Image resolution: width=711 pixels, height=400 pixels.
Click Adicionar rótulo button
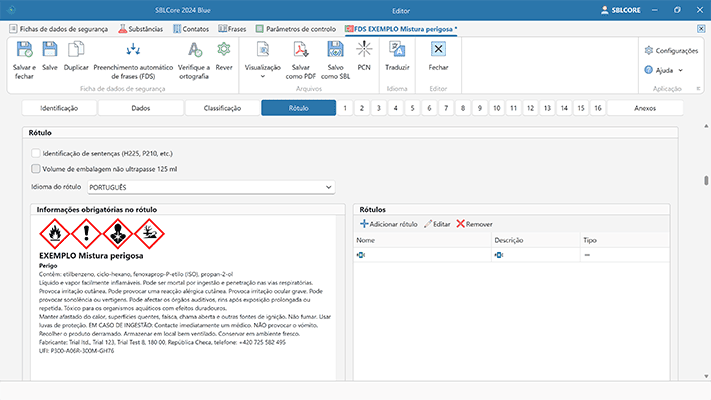388,224
